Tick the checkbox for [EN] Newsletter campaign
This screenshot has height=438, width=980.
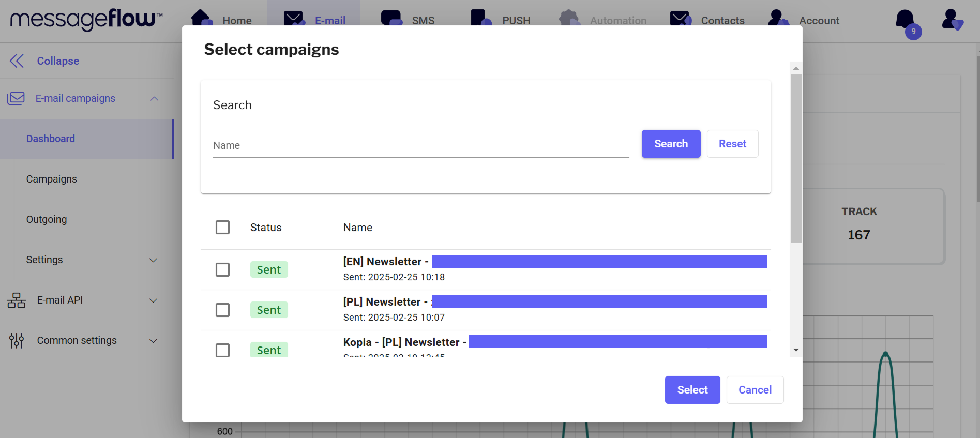coord(222,270)
